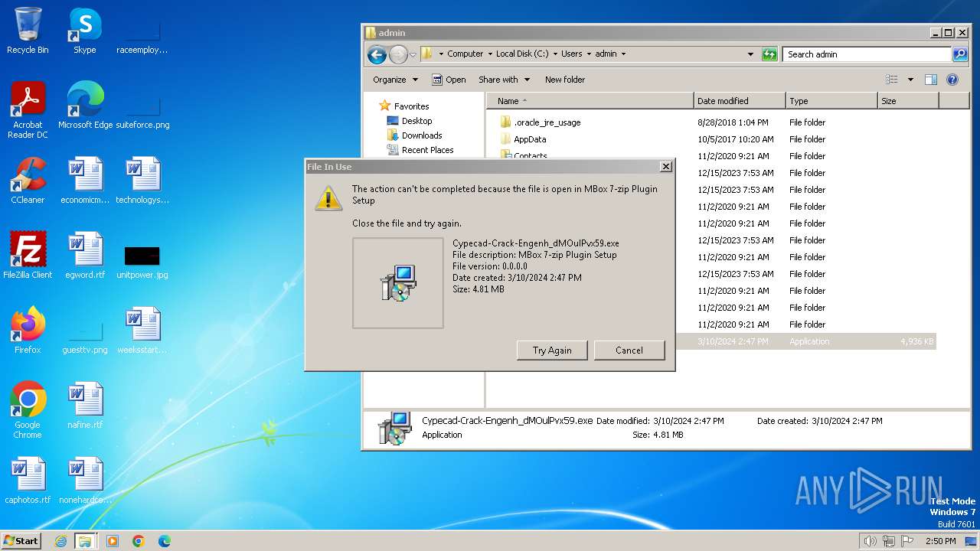Click into the Search admin field
The width and height of the screenshot is (980, 551).
[x=867, y=54]
